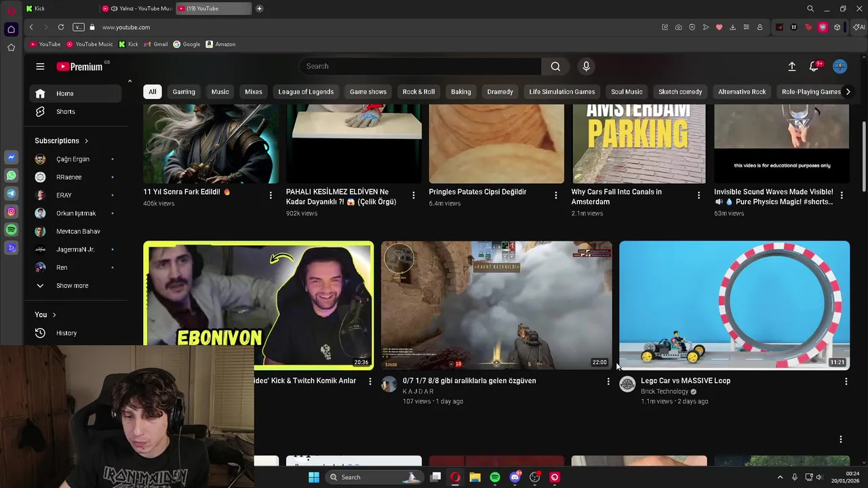Open options for 'Invisible Sound Waves' video
This screenshot has width=868, height=488.
(x=842, y=195)
